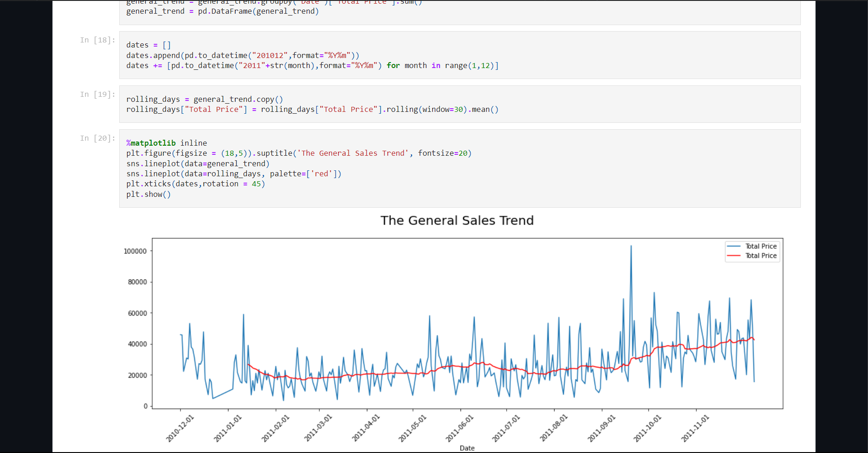The height and width of the screenshot is (453, 868).
Task: Click the Date x-axis title
Action: [467, 448]
